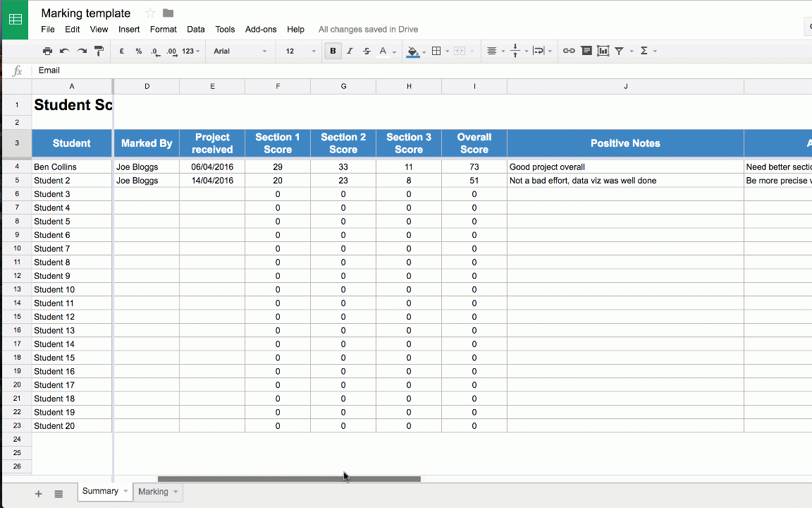
Task: Open the all sheets list button
Action: (59, 494)
